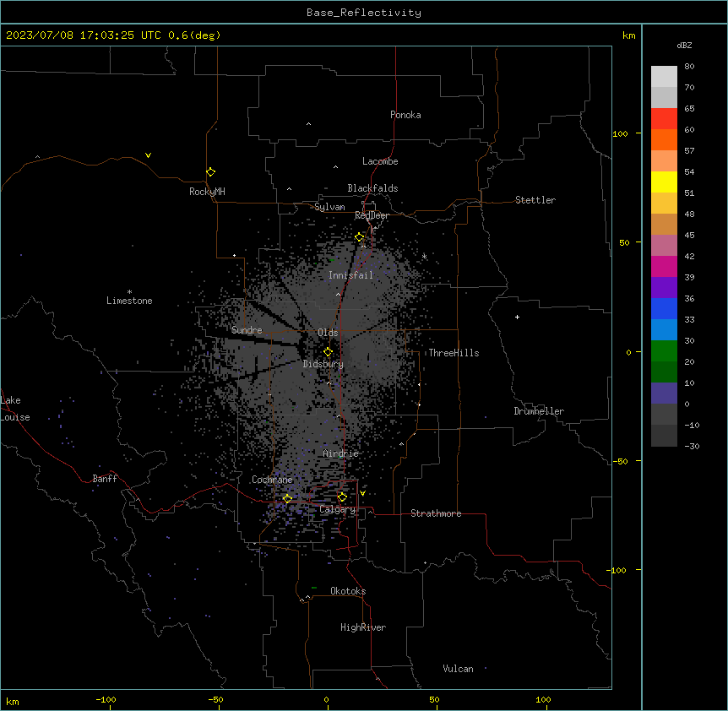This screenshot has width=728, height=711.
Task: Click the yellow V marker near Strathmore
Action: pyautogui.click(x=362, y=493)
